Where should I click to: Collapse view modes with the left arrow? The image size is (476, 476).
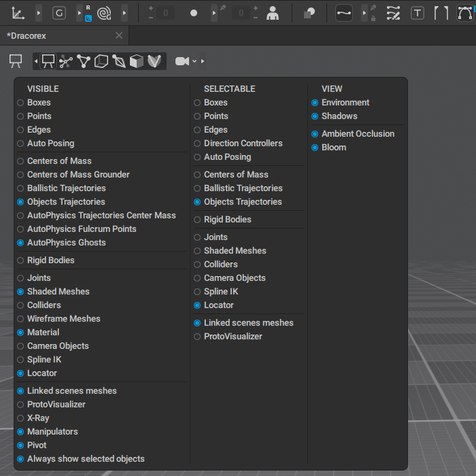point(35,61)
